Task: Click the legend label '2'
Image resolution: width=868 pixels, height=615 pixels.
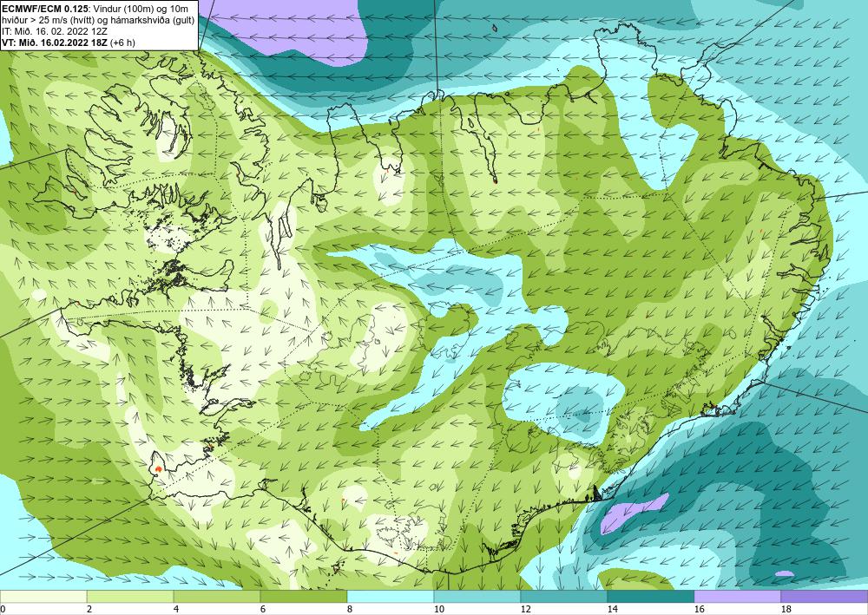Action: coord(89,609)
